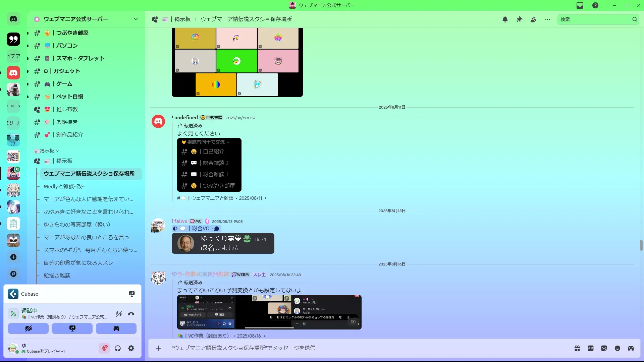Expand つぶやき部屋 channel threads
Screen dimensions: 644x362
pyautogui.click(x=28, y=33)
